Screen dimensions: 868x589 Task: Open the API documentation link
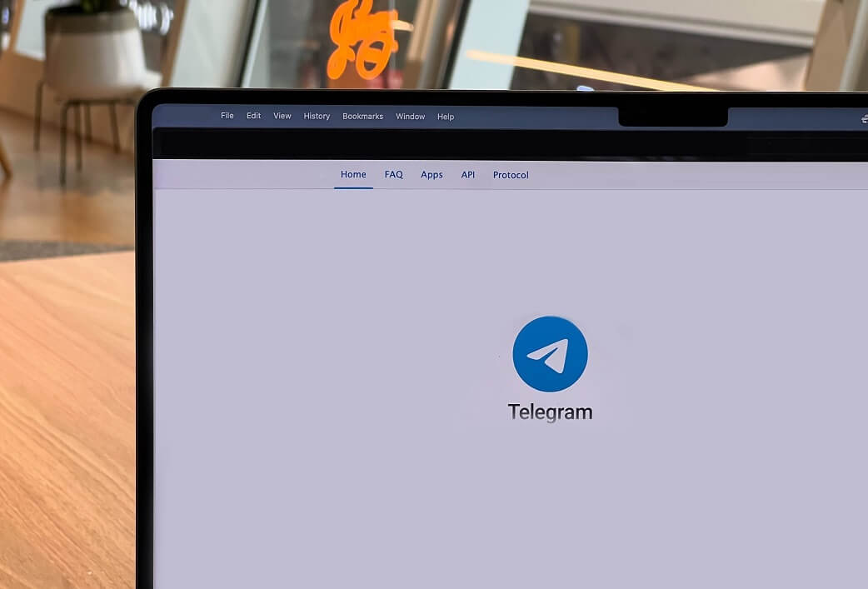coord(468,175)
